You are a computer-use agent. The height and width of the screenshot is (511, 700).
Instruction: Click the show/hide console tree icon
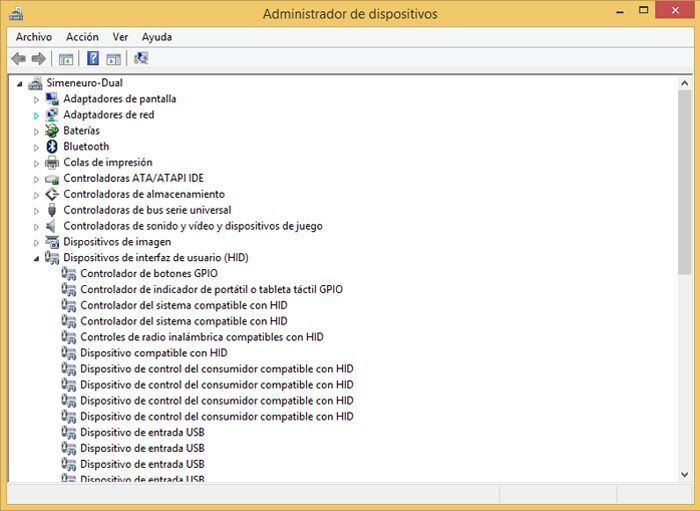point(66,58)
